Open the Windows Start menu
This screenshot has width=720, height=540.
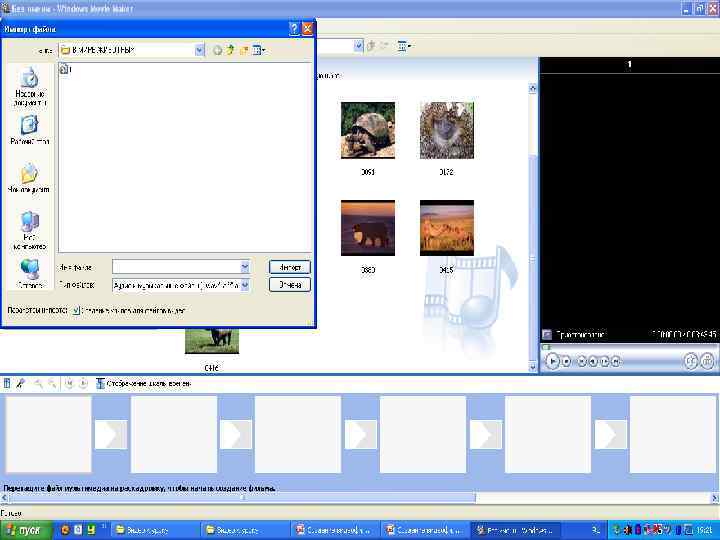click(x=26, y=530)
